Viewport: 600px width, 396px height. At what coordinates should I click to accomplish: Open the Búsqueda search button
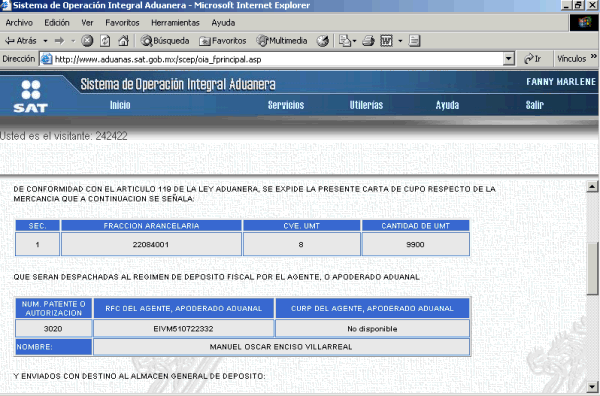165,41
